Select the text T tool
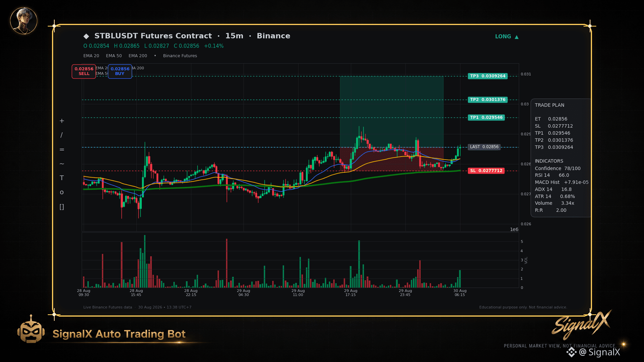The image size is (644, 362). click(62, 178)
